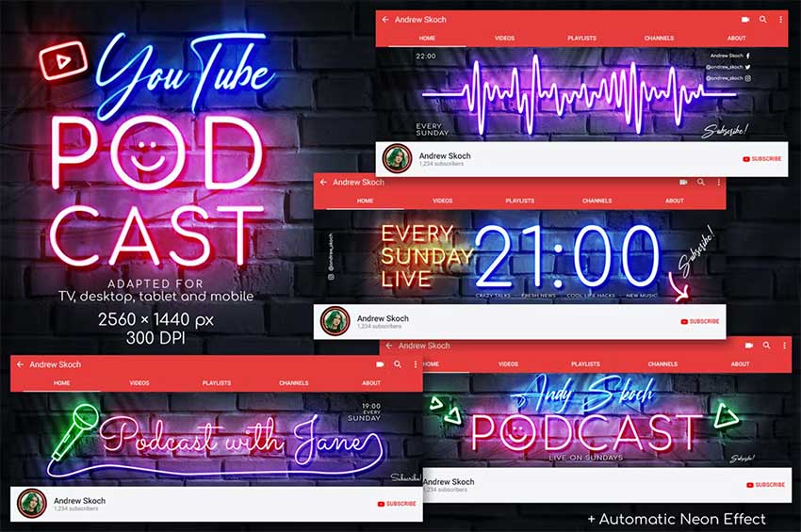Viewport: 801px width, 532px height.
Task: Click SUBSCRIBE button in Andy Skoch Podcast mockup
Action: 765,485
